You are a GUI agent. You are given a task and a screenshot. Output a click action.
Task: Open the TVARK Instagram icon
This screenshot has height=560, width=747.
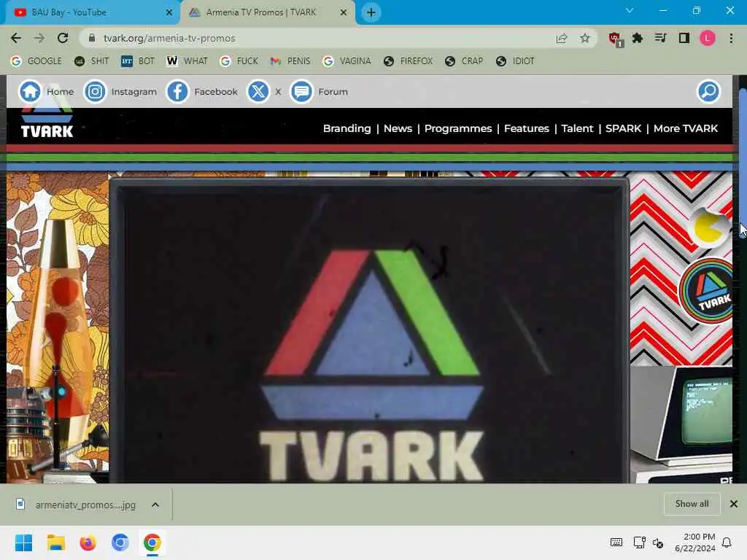(x=95, y=91)
